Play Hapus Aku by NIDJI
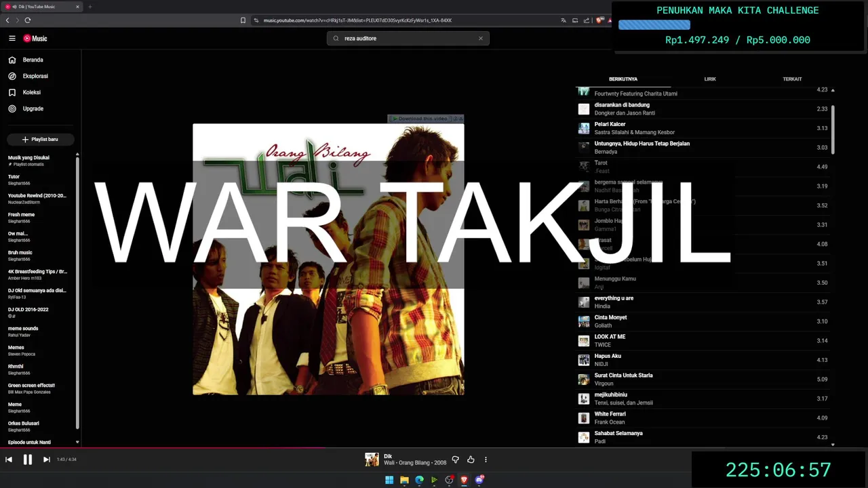Image resolution: width=868 pixels, height=488 pixels. [703, 360]
